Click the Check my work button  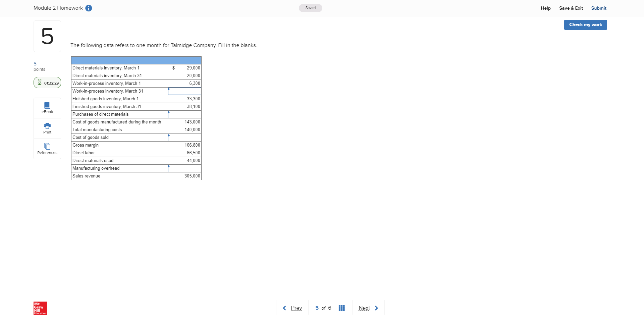point(585,24)
